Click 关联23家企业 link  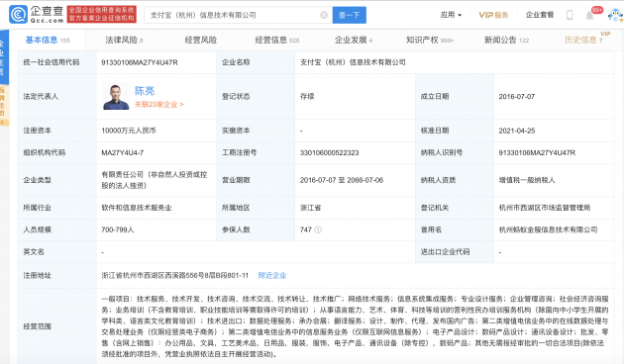click(x=158, y=105)
